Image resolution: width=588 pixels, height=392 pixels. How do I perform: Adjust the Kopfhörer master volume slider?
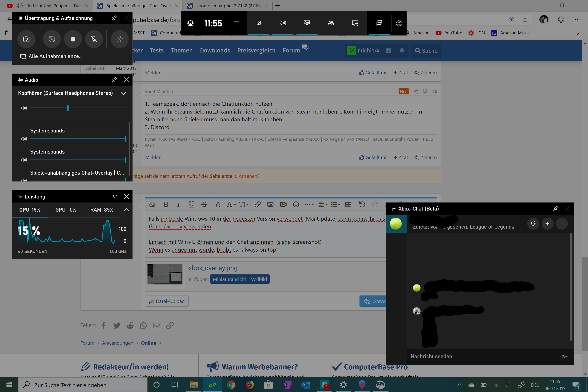(68, 108)
